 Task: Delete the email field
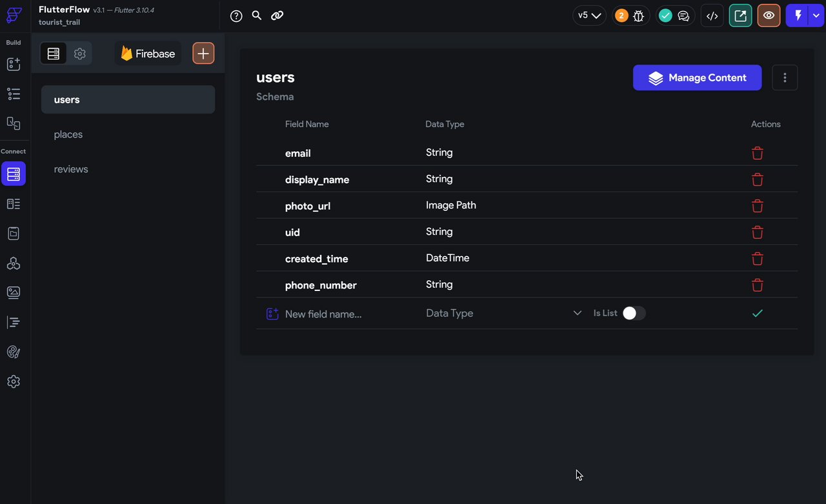point(758,154)
